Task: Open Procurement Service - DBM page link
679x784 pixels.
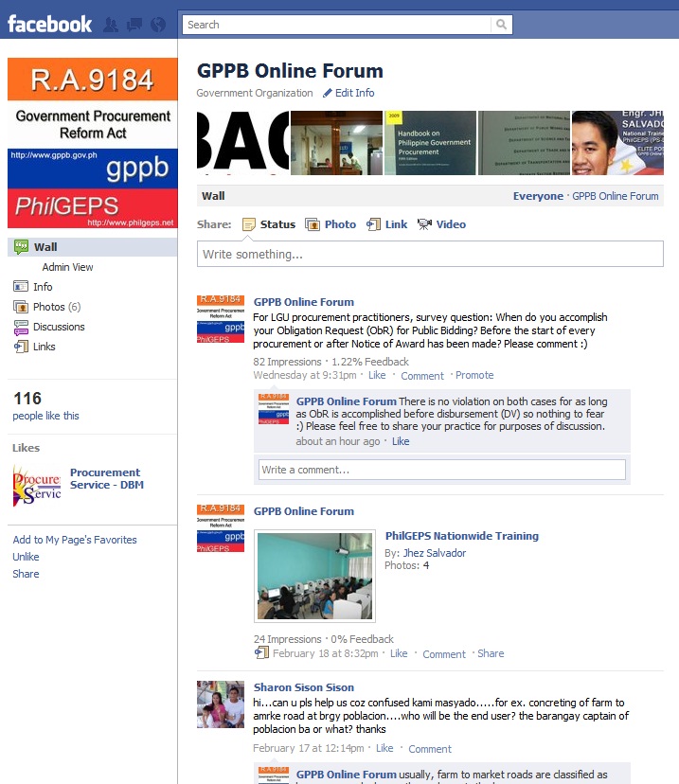Action: tap(106, 478)
